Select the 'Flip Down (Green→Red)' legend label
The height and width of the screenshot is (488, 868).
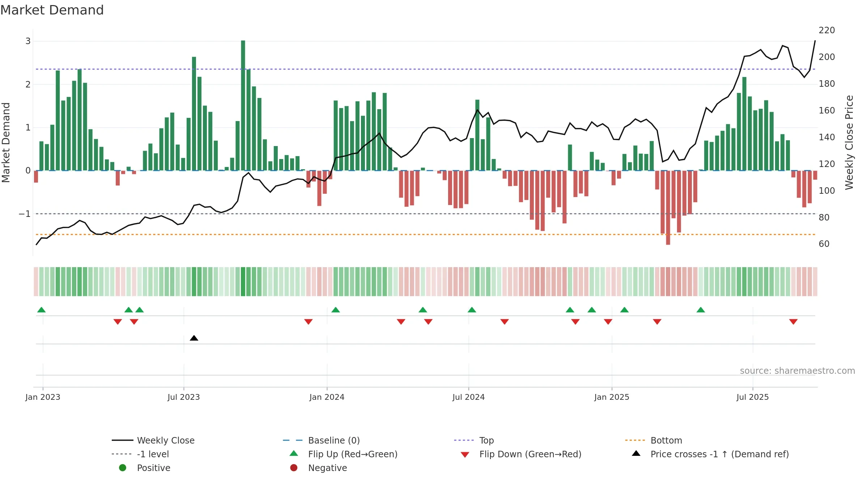pos(530,454)
